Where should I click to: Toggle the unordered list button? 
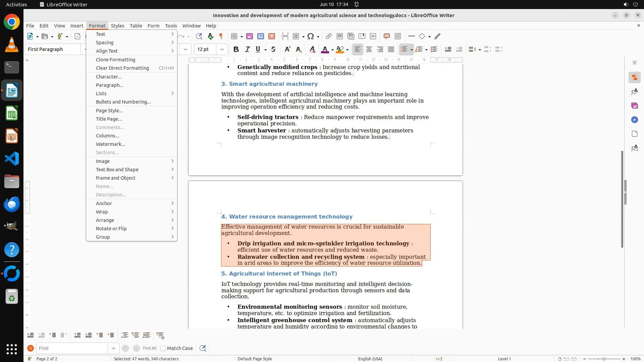[404, 49]
